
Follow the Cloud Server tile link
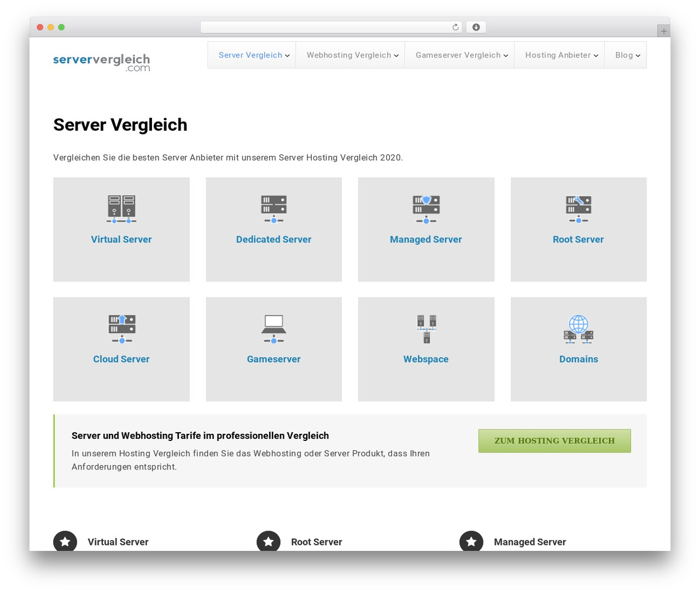click(x=121, y=359)
